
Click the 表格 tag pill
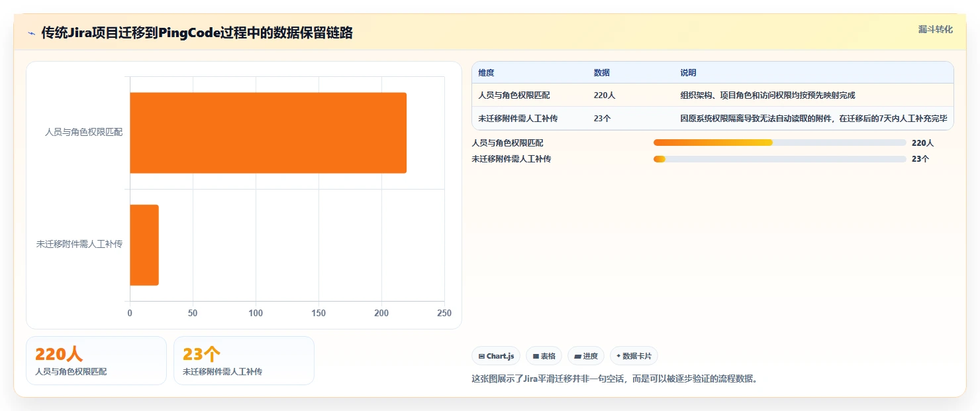544,356
